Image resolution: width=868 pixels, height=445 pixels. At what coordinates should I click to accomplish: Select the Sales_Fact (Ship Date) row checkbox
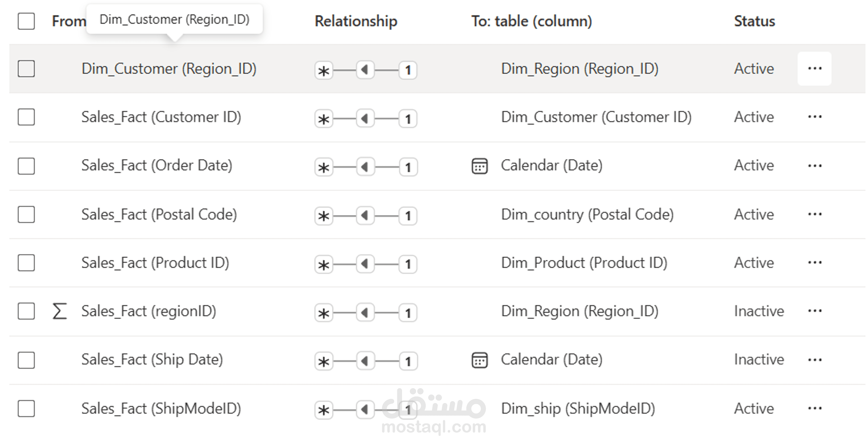point(26,360)
